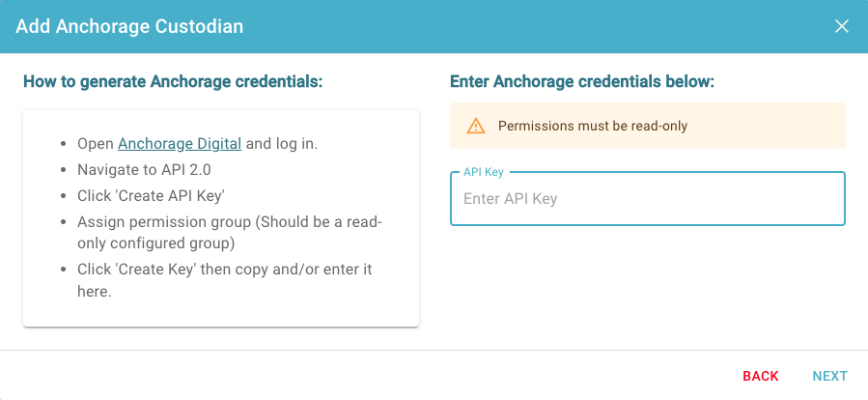Click the small 'API Key' floating field label
Viewport: 868px width, 400px height.
484,172
